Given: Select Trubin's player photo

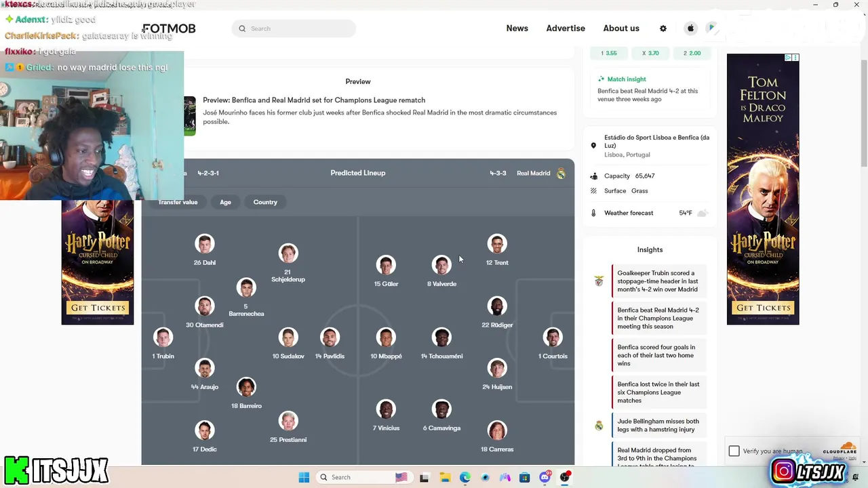Looking at the screenshot, I should coord(163,338).
